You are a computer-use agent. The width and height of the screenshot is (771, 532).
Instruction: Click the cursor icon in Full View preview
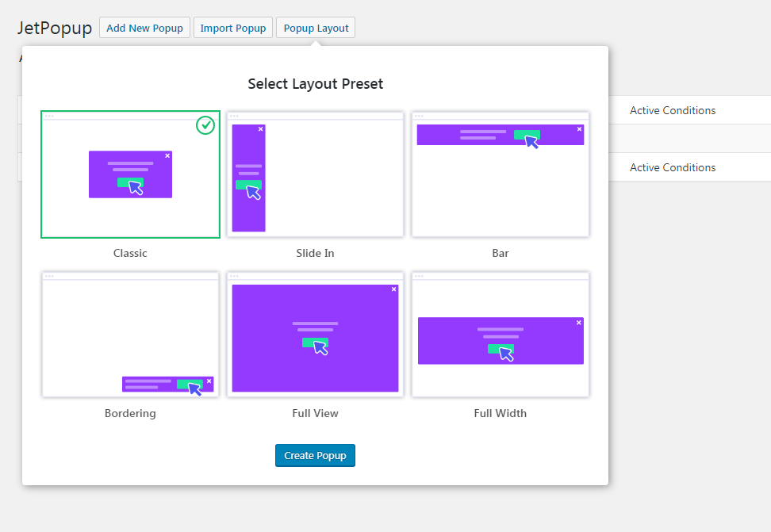coord(320,347)
